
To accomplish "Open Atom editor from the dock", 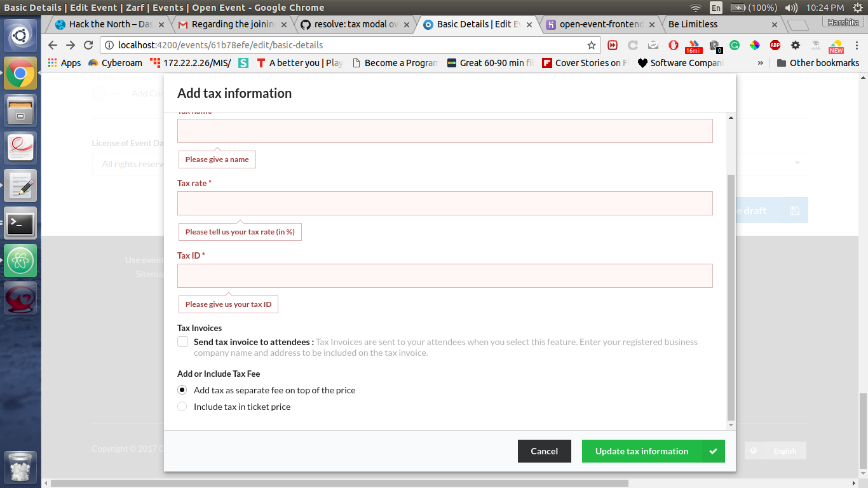I will pyautogui.click(x=20, y=261).
